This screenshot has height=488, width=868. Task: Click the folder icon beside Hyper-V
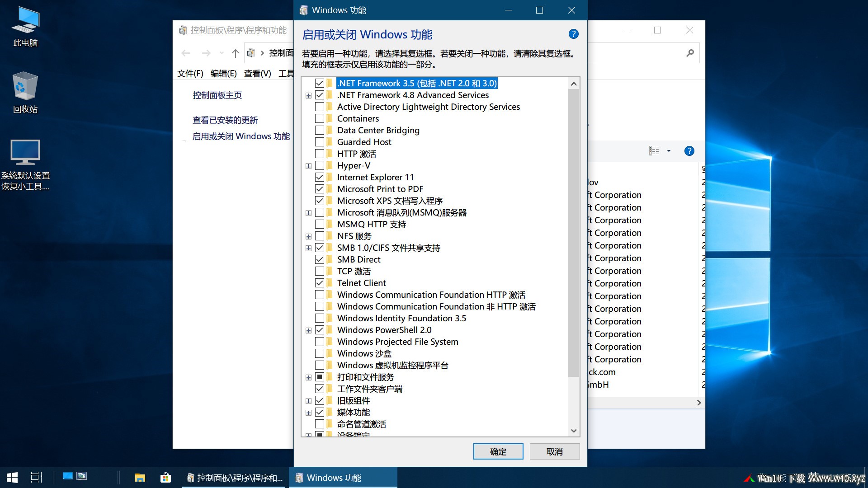pos(330,165)
